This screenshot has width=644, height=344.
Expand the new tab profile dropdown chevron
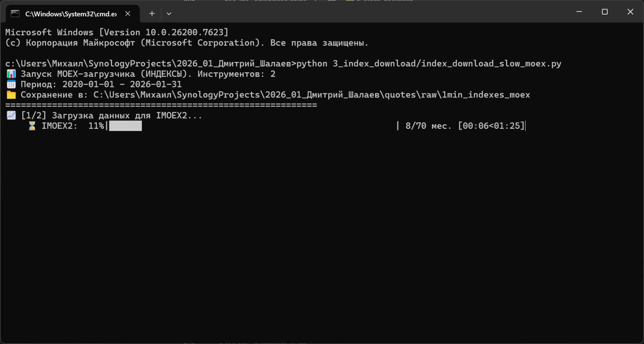169,14
